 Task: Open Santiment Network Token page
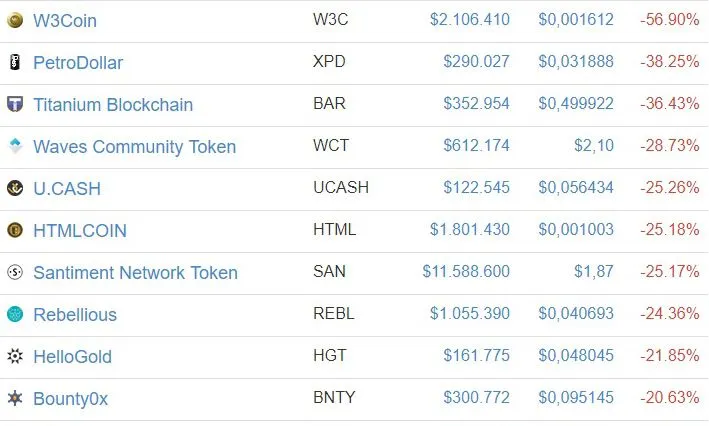click(x=135, y=272)
